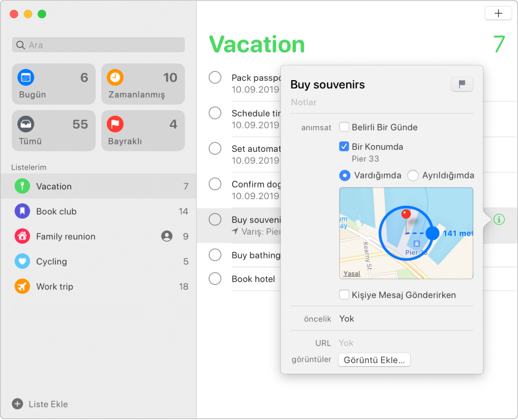Click the Yasal link on map
The image size is (518, 420).
(352, 273)
